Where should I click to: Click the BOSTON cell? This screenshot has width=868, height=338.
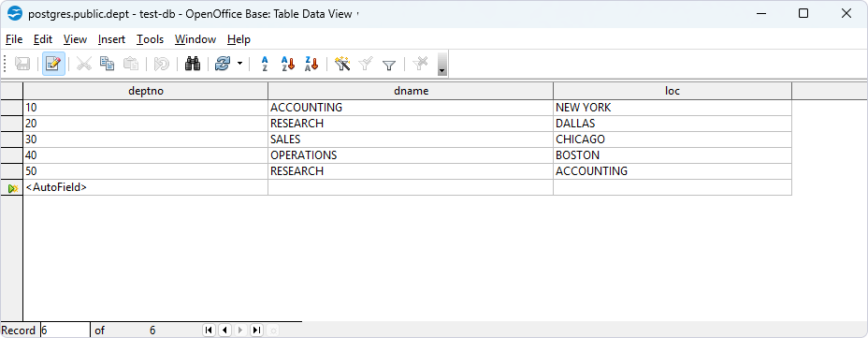coord(672,155)
